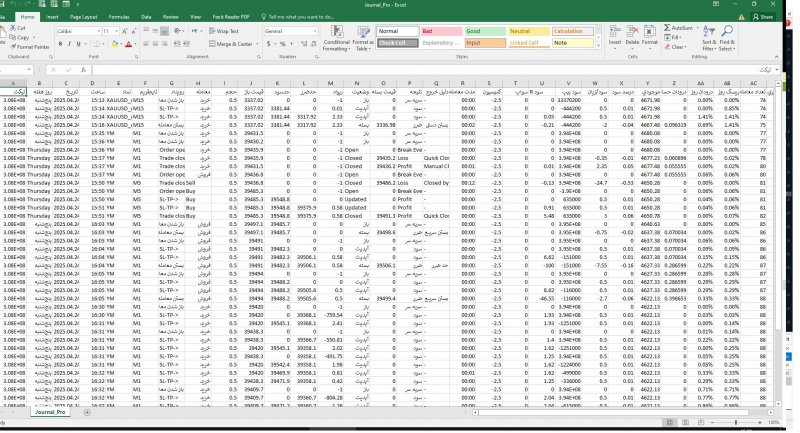Click the AutoSum icon
This screenshot has width=800, height=433.
click(x=679, y=28)
